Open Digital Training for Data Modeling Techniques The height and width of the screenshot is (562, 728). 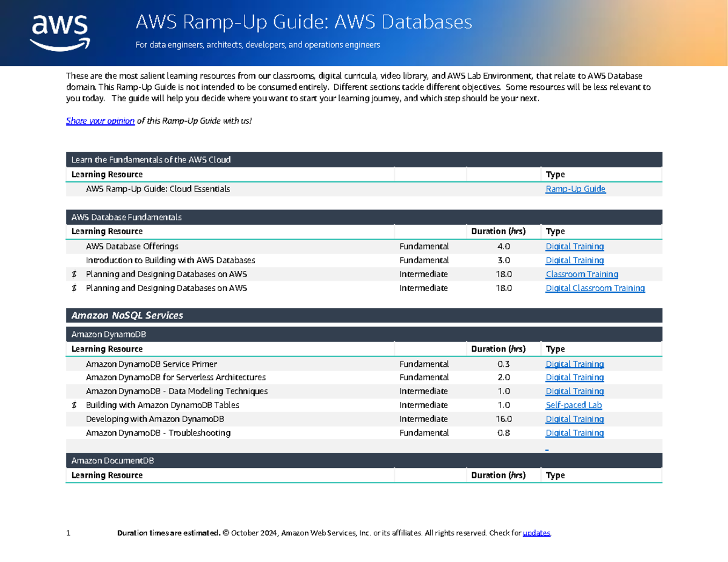(x=575, y=391)
